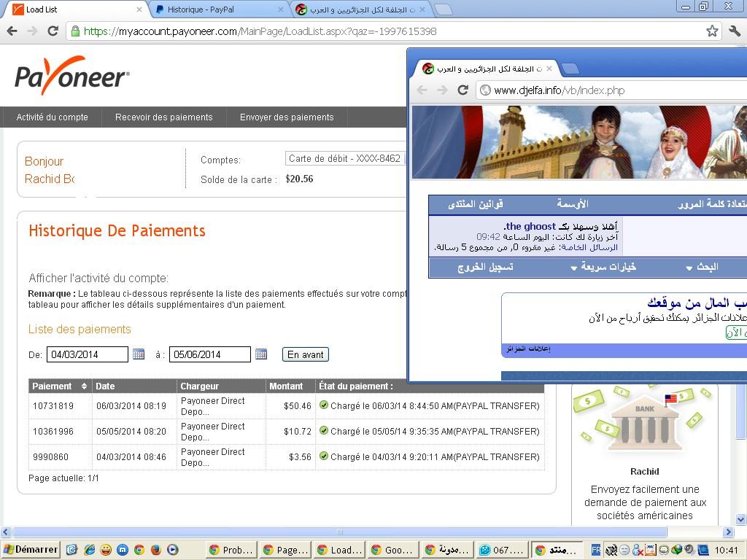Expand the خيارات سريعة quick options dropdown
The height and width of the screenshot is (560, 747).
pos(603,267)
